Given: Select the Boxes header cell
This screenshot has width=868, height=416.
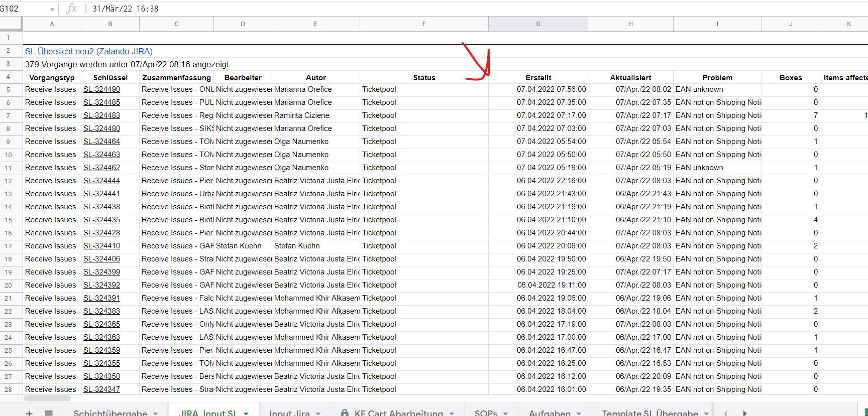Looking at the screenshot, I should click(791, 77).
